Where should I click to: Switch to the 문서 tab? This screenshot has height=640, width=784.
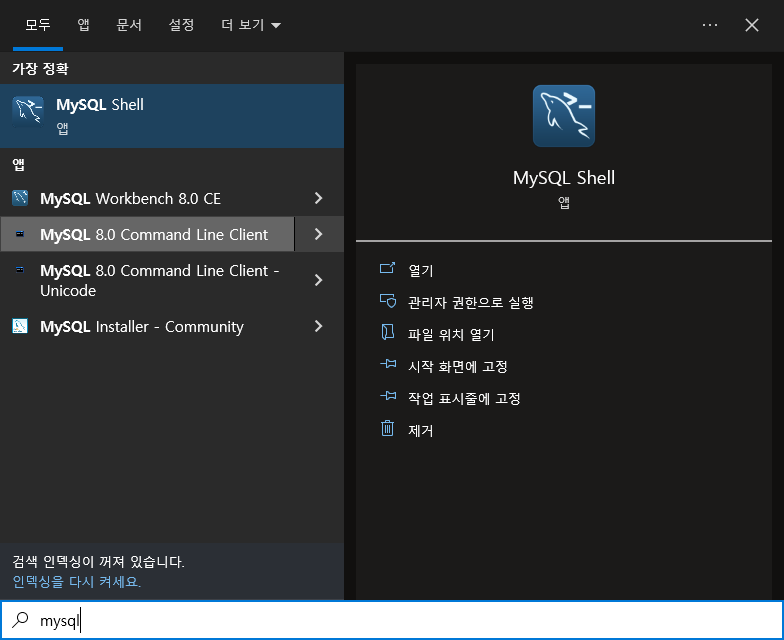129,25
